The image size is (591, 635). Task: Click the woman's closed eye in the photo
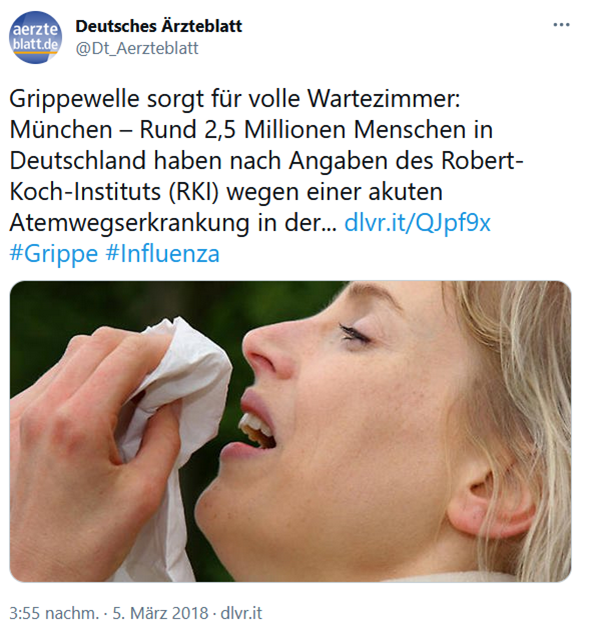point(354,335)
